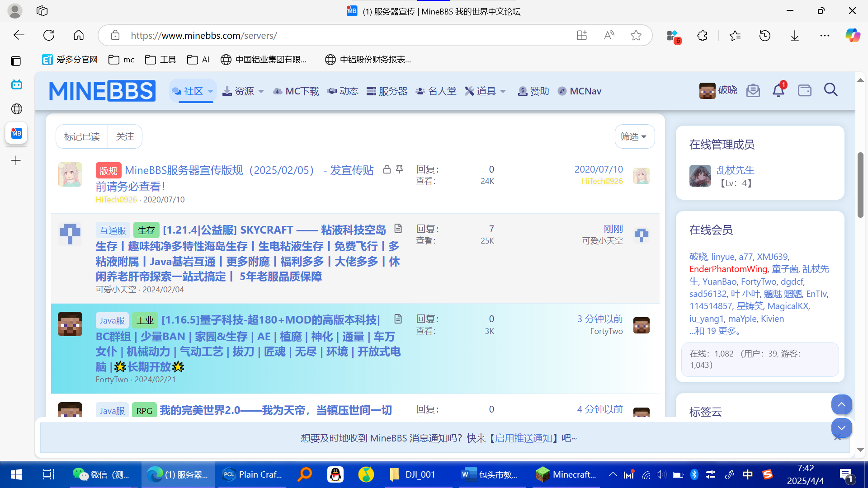
Task: Jump to page top with up arrow button
Action: (x=841, y=404)
